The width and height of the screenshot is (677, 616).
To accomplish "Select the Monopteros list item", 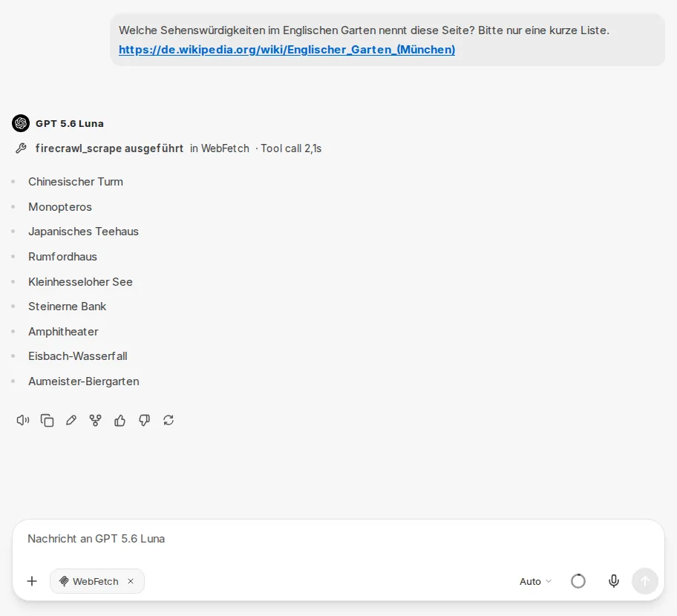I will [60, 207].
